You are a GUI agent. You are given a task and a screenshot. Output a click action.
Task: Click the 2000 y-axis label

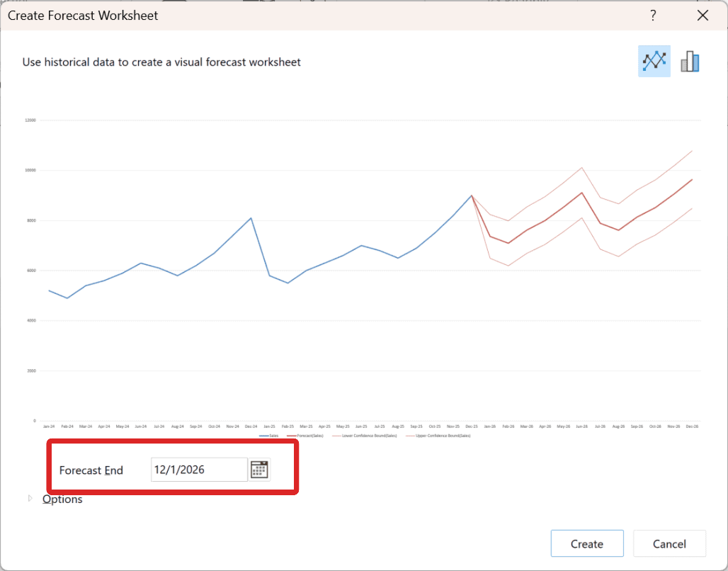point(31,371)
